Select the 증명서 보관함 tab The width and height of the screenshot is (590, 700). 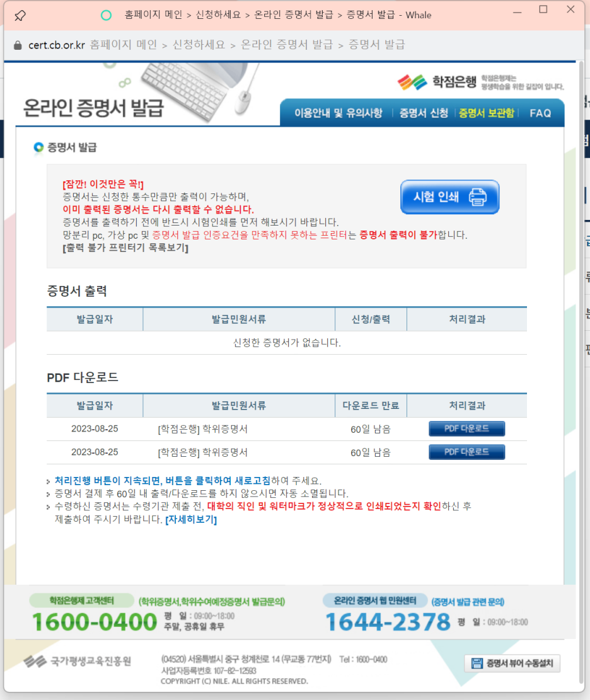tap(487, 113)
